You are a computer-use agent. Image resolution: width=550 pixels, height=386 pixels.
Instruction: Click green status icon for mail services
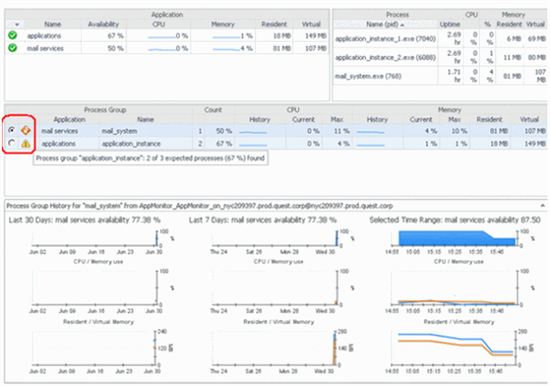pyautogui.click(x=13, y=48)
